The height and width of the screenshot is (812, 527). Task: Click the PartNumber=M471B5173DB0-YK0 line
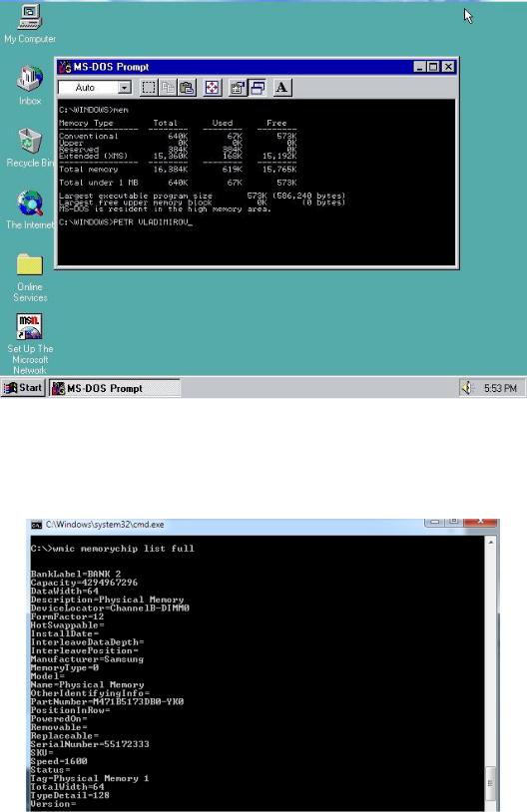tap(107, 701)
